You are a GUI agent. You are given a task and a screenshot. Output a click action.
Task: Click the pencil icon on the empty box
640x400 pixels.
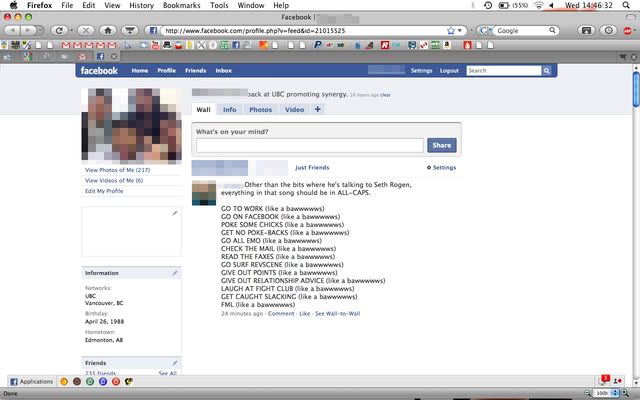(x=175, y=213)
